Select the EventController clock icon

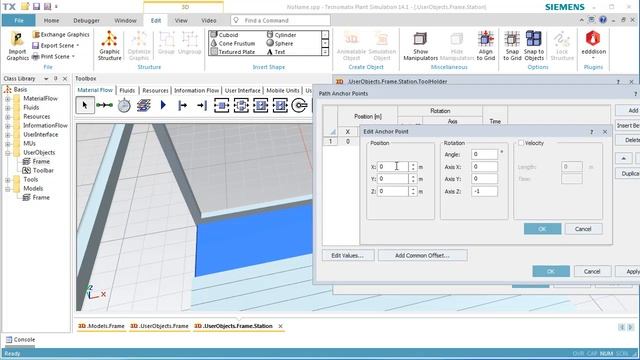[124, 105]
